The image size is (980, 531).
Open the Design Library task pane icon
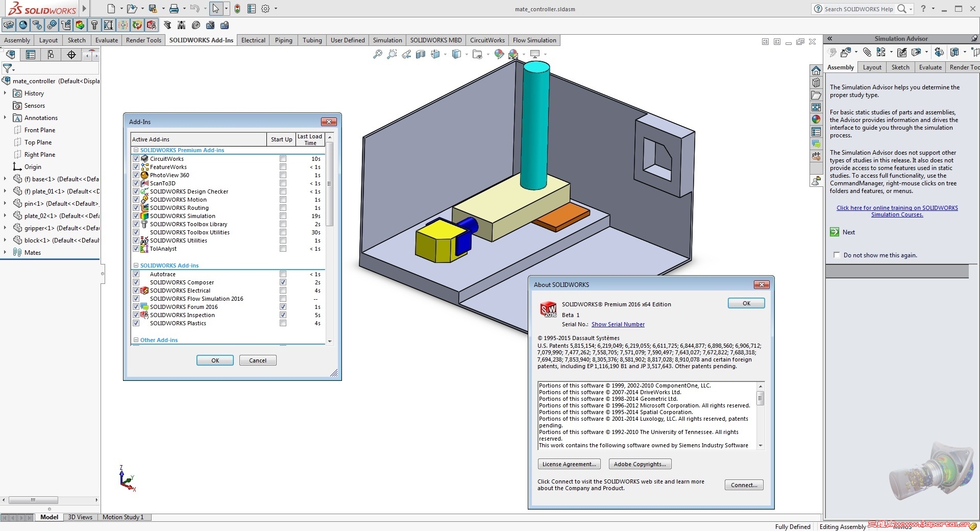(816, 83)
